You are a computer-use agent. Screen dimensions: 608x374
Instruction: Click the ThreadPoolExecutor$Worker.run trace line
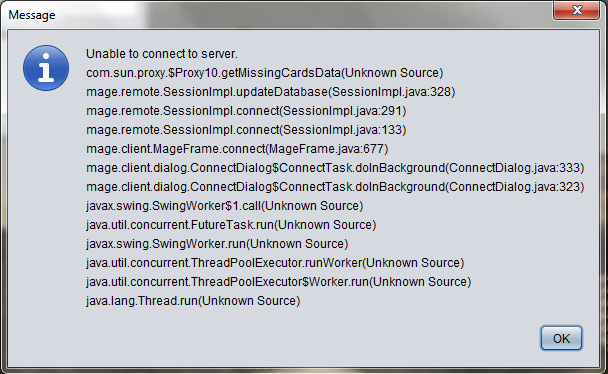coord(278,282)
